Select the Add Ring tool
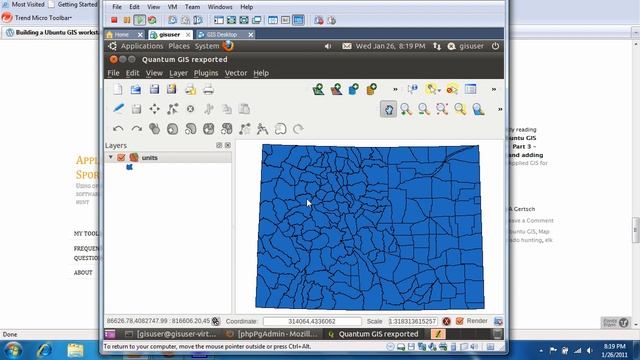Image resolution: width=640 pixels, height=360 pixels. coord(173,129)
